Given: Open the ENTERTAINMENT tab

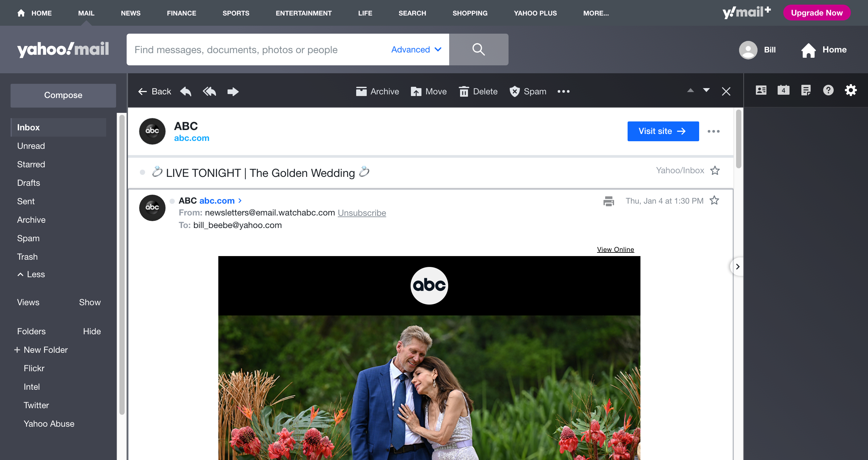Looking at the screenshot, I should 304,13.
